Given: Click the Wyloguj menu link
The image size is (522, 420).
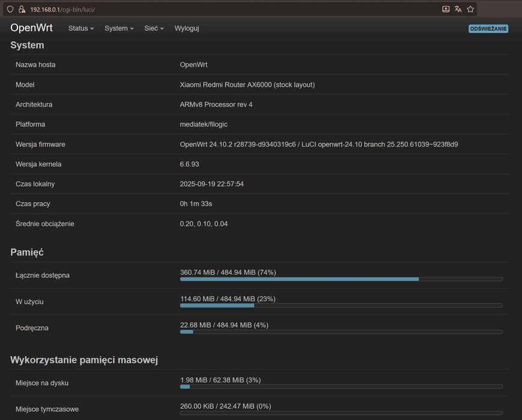Looking at the screenshot, I should pos(187,29).
